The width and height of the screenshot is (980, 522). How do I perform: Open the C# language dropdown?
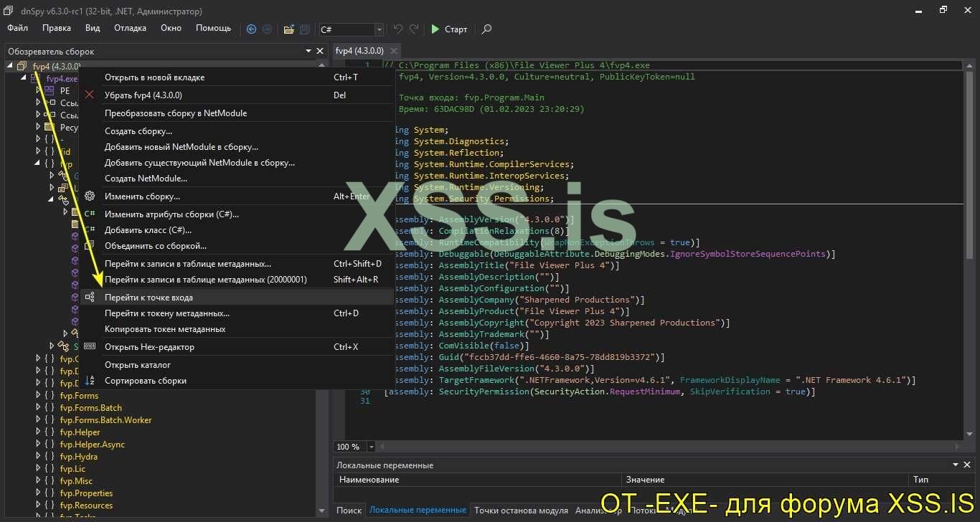click(380, 29)
